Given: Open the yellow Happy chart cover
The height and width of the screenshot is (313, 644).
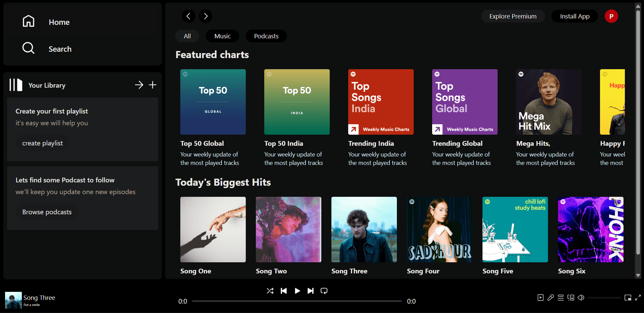Looking at the screenshot, I should (612, 102).
